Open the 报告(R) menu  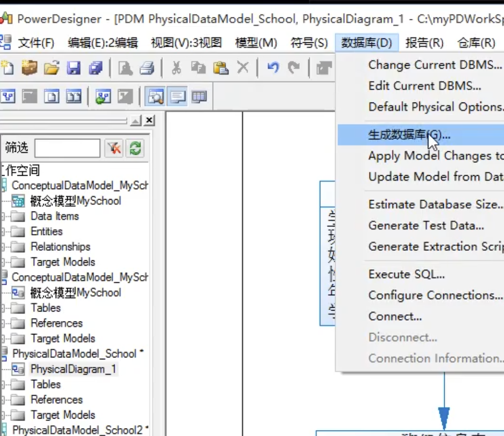click(x=424, y=43)
